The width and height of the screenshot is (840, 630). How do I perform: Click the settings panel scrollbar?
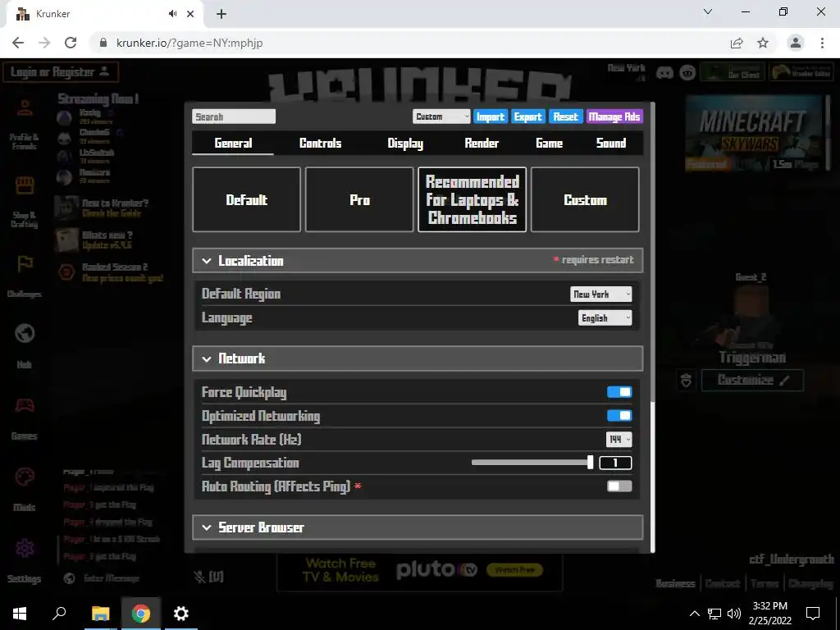[x=652, y=252]
